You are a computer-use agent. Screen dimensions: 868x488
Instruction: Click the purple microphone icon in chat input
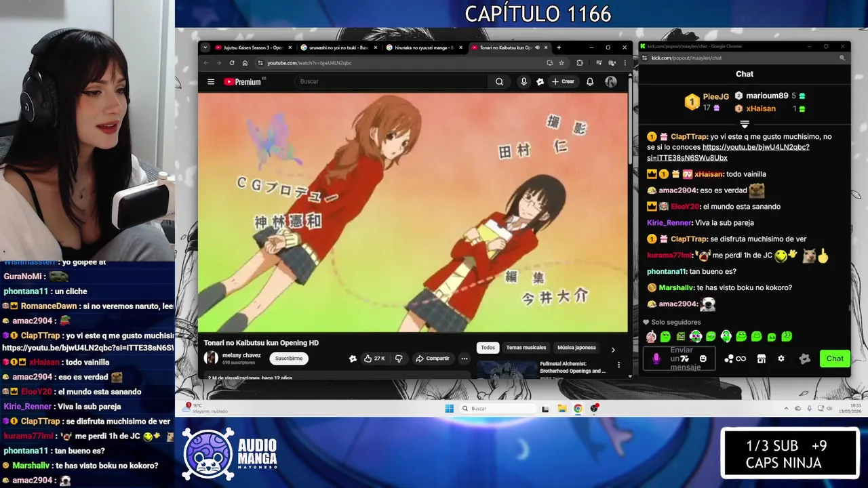[656, 359]
